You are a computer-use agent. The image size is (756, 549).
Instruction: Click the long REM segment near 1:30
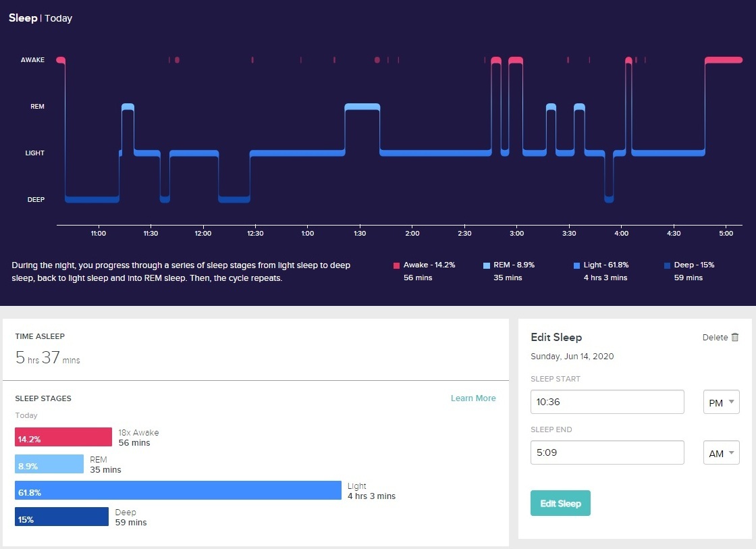pyautogui.click(x=362, y=107)
